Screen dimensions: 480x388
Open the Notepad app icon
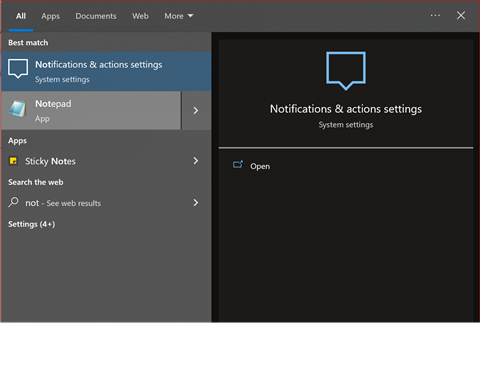[x=18, y=109]
